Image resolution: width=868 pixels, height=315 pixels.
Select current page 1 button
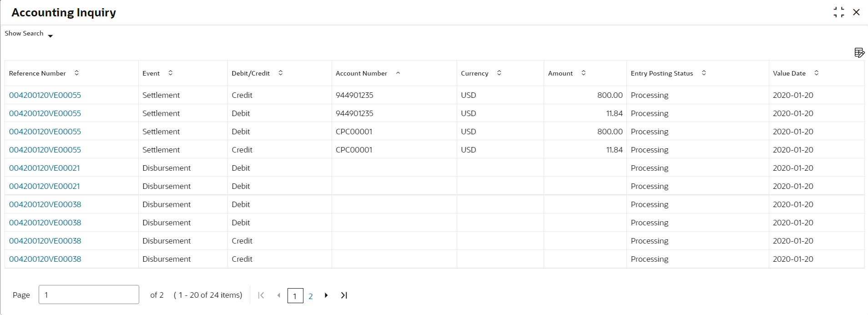tap(295, 296)
